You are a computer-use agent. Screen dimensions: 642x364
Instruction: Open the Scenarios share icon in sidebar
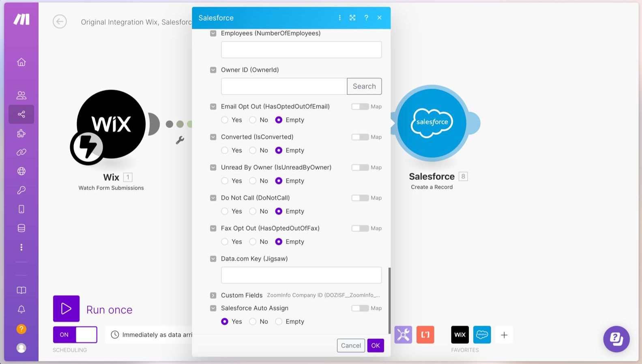point(21,114)
